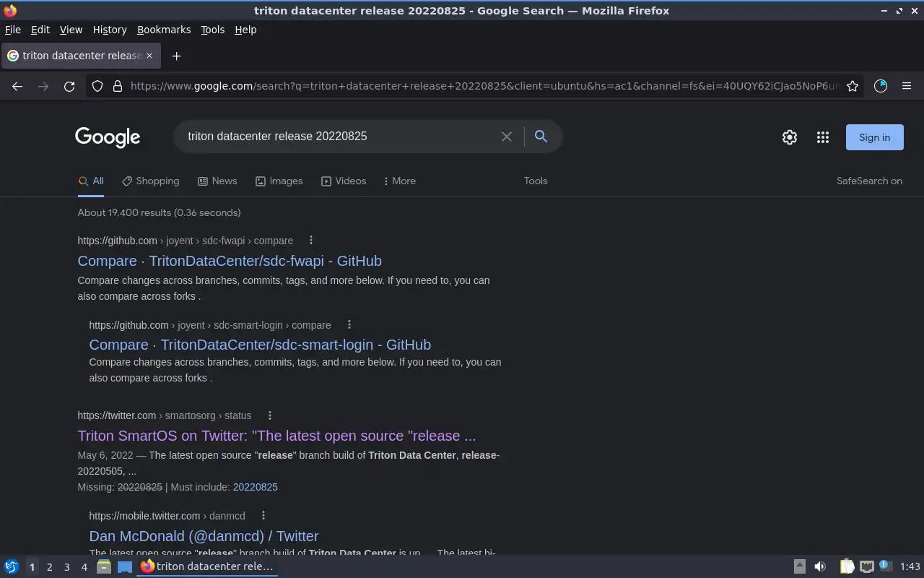
Task: Open options dots for twitter smartosorg result
Action: [270, 415]
